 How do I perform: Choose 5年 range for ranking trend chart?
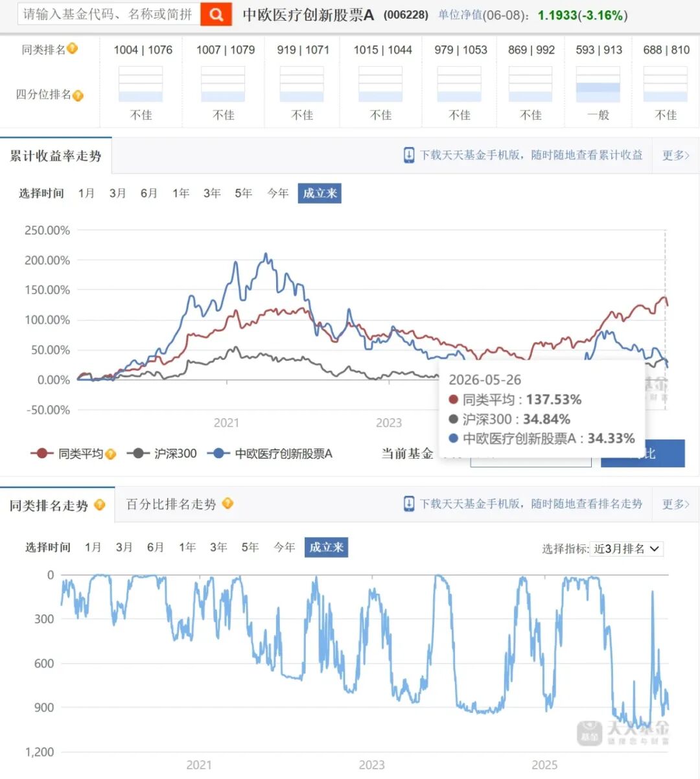click(250, 547)
